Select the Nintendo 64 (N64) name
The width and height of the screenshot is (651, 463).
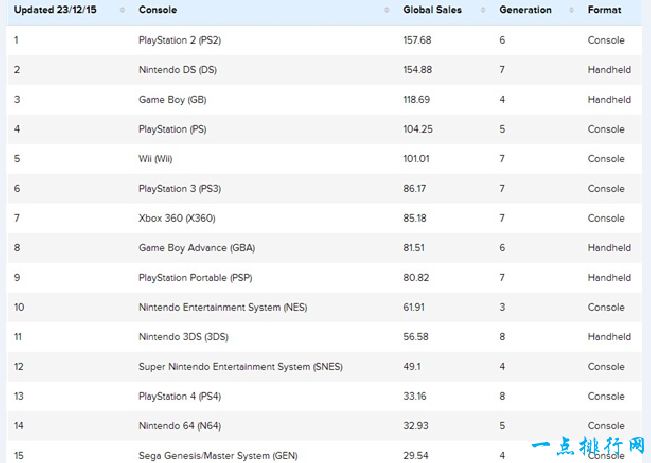(x=180, y=426)
